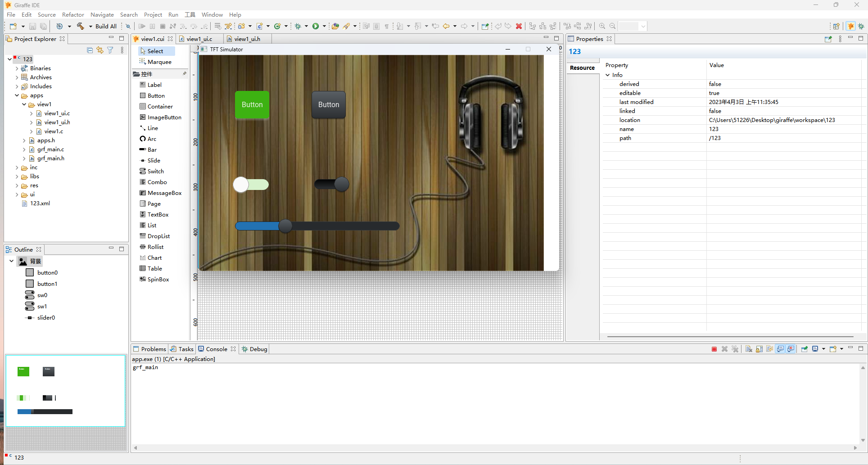Expand the Includes node in Project Explorer
Screen dimensions: 868x465
(18, 86)
